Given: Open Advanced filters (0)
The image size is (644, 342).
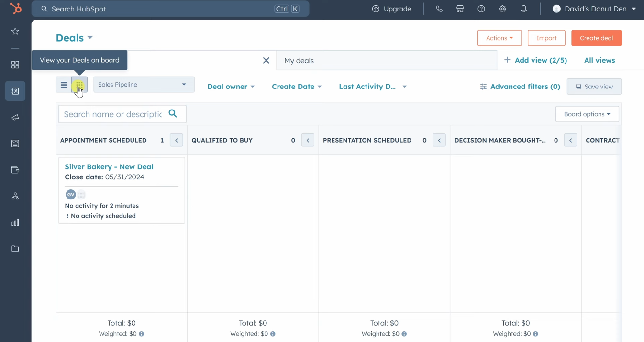Looking at the screenshot, I should click(520, 87).
